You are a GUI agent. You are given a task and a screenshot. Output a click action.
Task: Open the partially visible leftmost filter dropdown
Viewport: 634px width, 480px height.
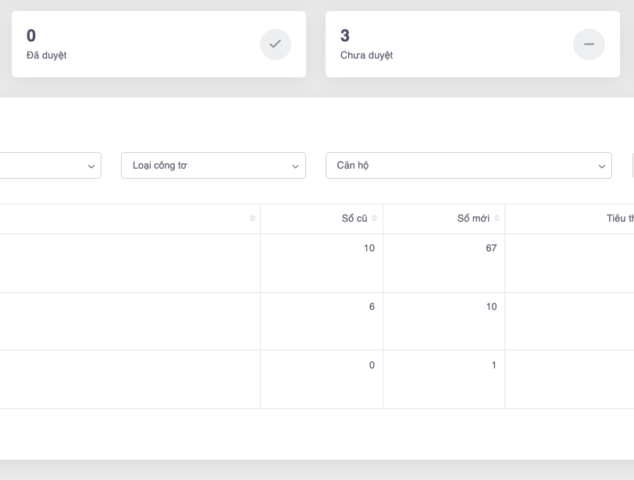point(50,166)
